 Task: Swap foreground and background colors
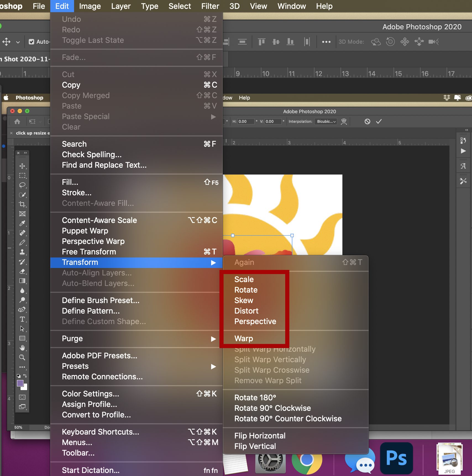pyautogui.click(x=25, y=376)
